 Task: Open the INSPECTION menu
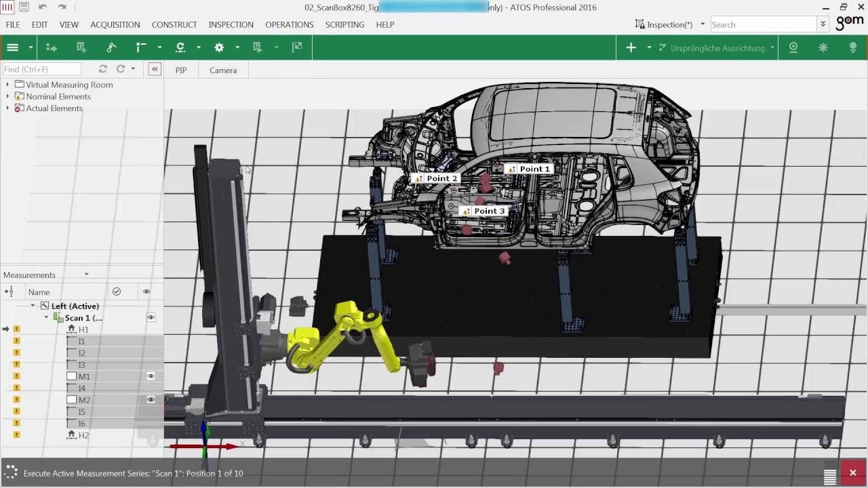tap(231, 24)
